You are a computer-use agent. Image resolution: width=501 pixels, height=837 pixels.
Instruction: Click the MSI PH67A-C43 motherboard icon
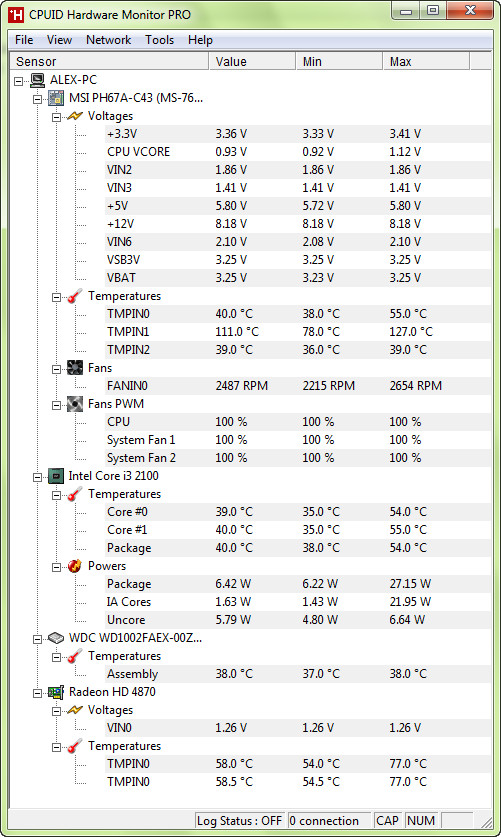pos(56,98)
